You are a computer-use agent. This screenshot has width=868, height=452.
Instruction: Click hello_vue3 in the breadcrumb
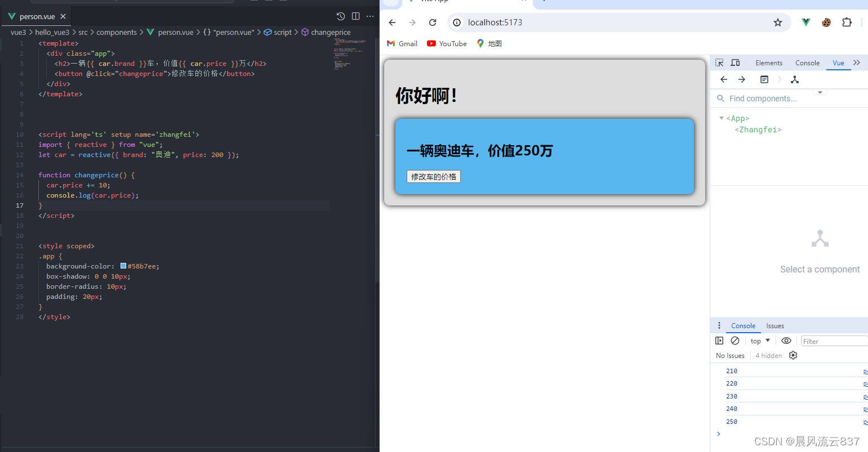pos(52,32)
